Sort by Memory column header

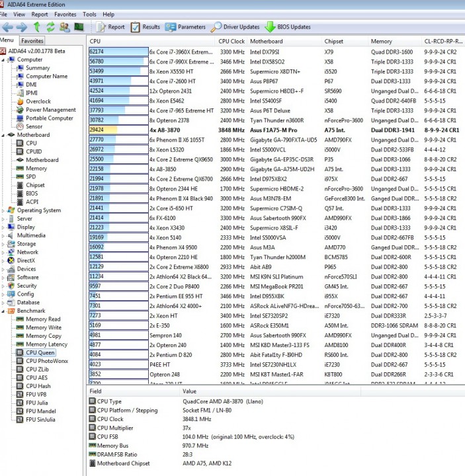(x=395, y=41)
